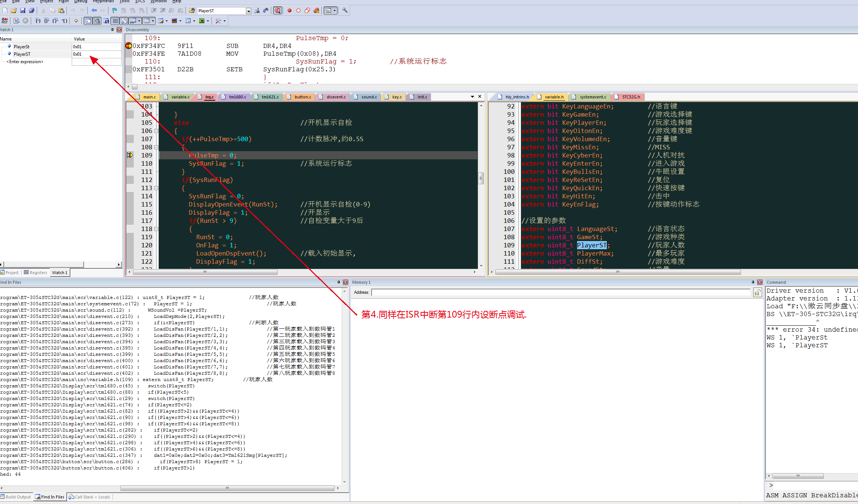Image resolution: width=858 pixels, height=504 pixels.
Task: Toggle the Registers window button
Action: coord(115,21)
